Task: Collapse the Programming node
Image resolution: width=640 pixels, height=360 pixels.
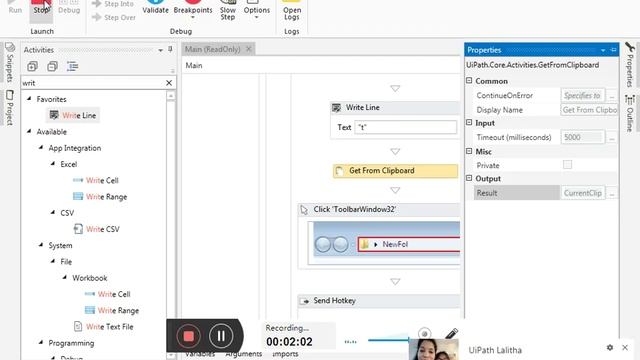Action: [41, 343]
